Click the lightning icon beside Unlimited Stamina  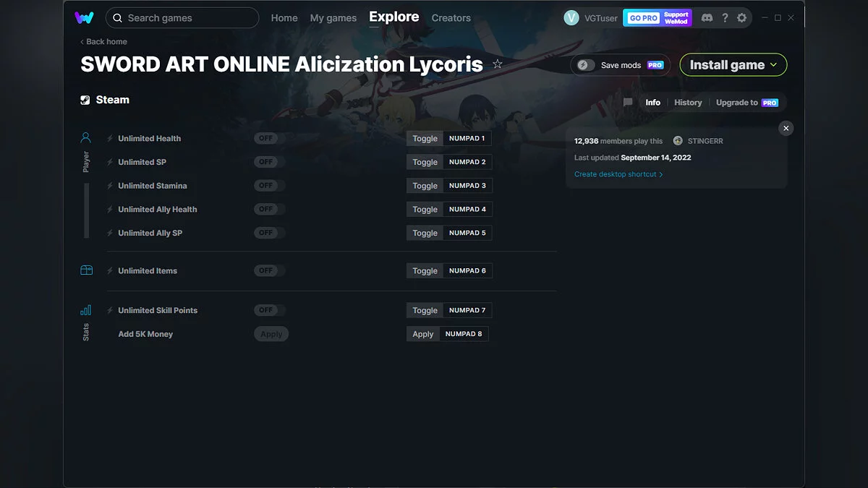(x=110, y=186)
